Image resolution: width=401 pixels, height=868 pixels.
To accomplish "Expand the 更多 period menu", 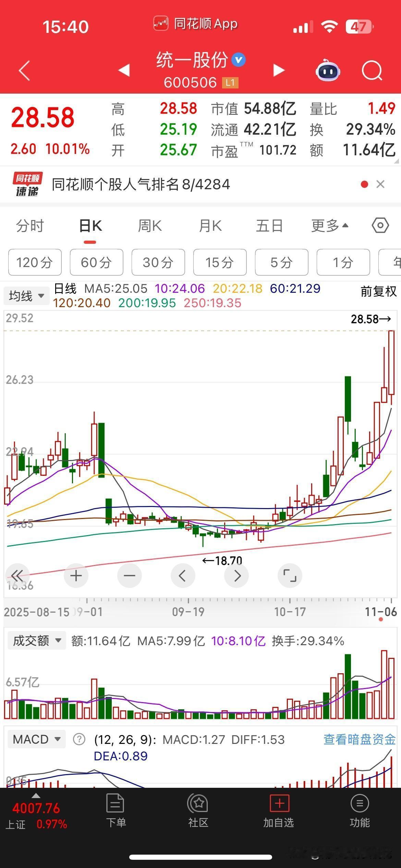I will coord(330,226).
